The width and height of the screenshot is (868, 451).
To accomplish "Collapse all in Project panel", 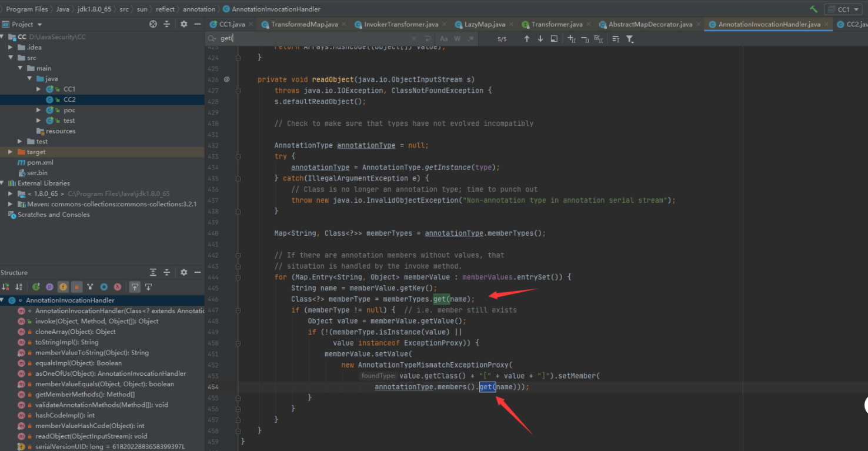I will 166,24.
